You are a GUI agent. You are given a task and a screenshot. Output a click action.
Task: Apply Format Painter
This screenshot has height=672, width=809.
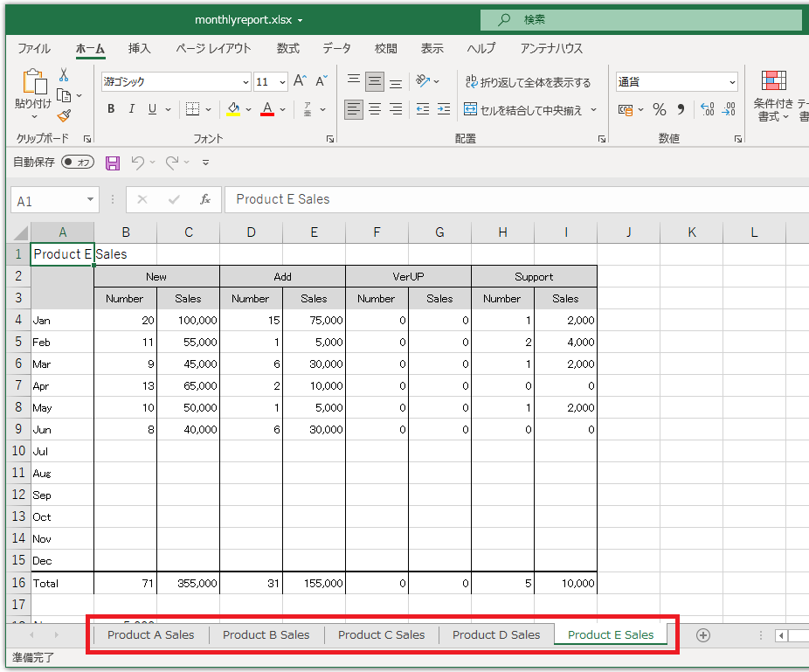pos(62,114)
